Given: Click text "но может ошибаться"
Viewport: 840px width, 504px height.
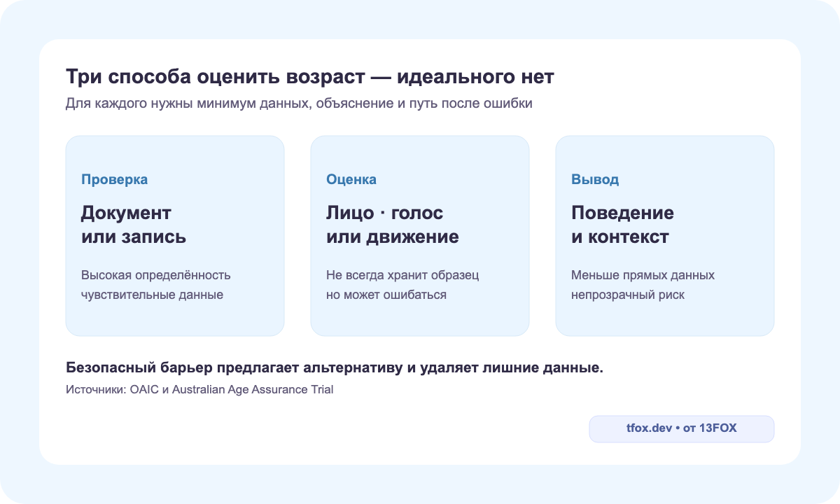Looking at the screenshot, I should pos(386,295).
